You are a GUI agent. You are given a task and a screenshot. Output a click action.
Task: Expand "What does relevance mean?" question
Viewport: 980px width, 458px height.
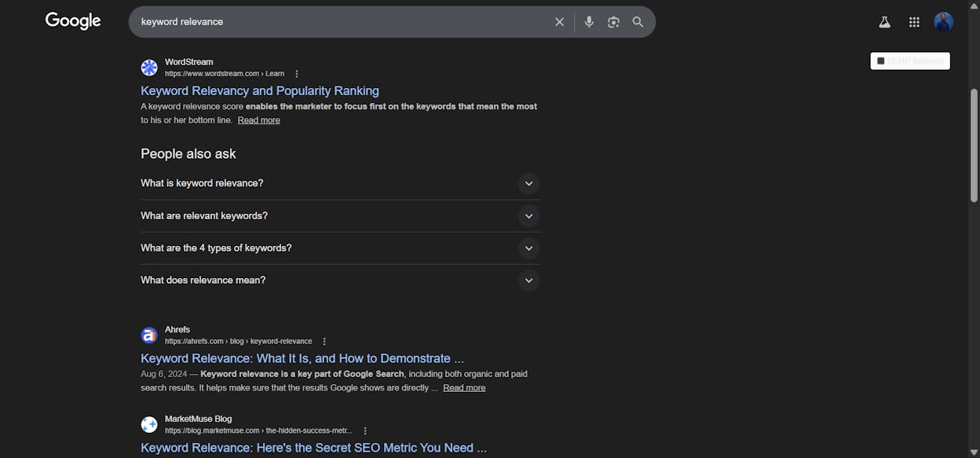[340, 280]
